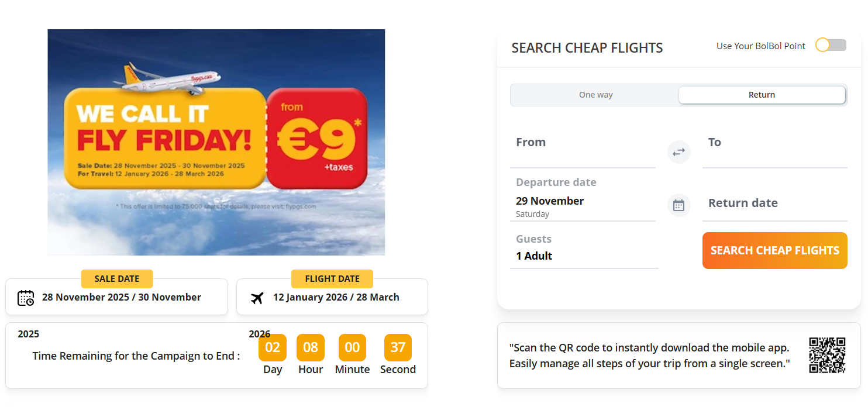Open the calendar icon between date fields

[x=678, y=205]
